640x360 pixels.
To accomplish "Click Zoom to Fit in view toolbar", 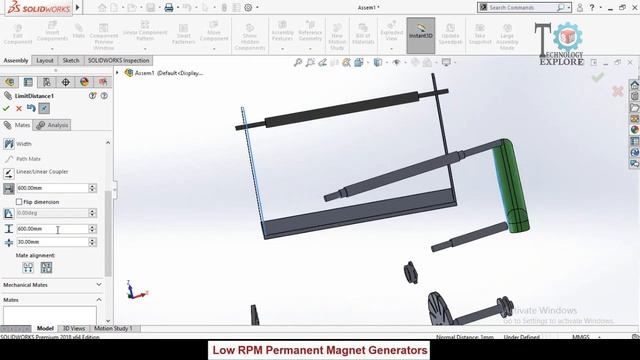I will pyautogui.click(x=298, y=62).
